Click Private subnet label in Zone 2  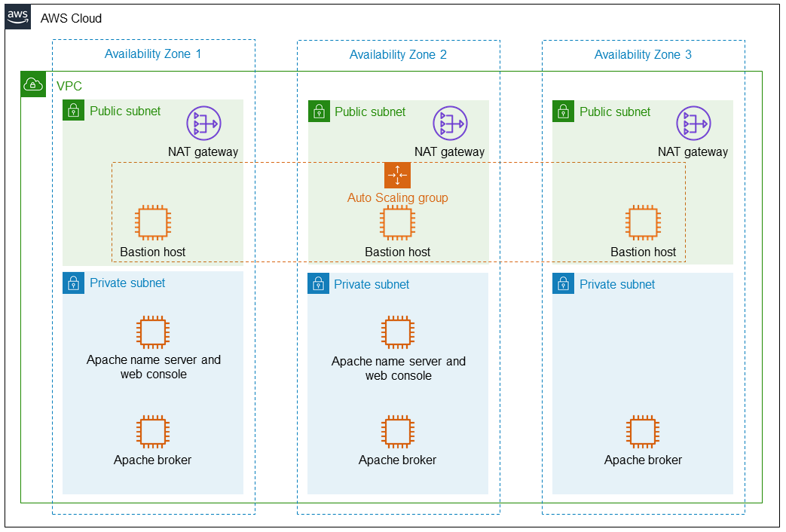coord(372,285)
